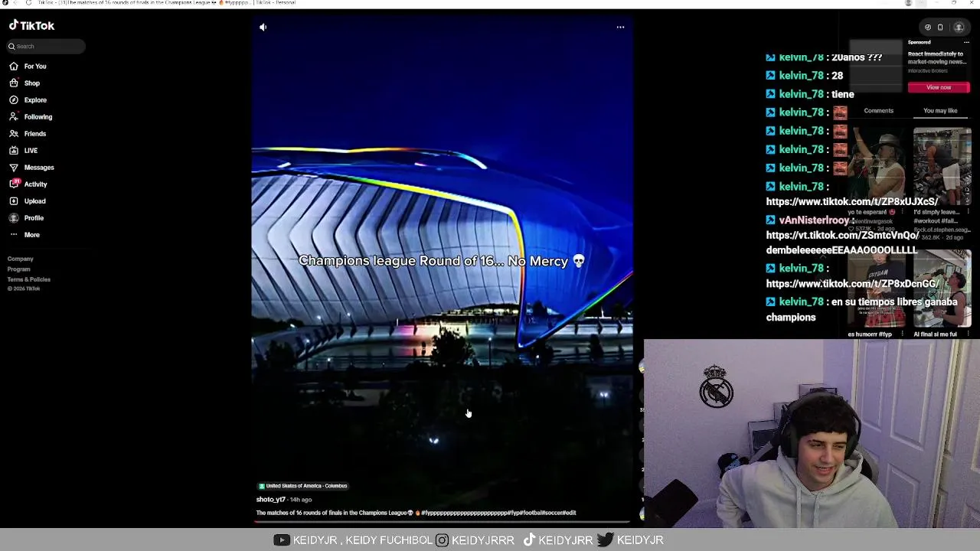This screenshot has width=980, height=551.
Task: Click the profile avatar in top-right toolbar
Action: [959, 28]
